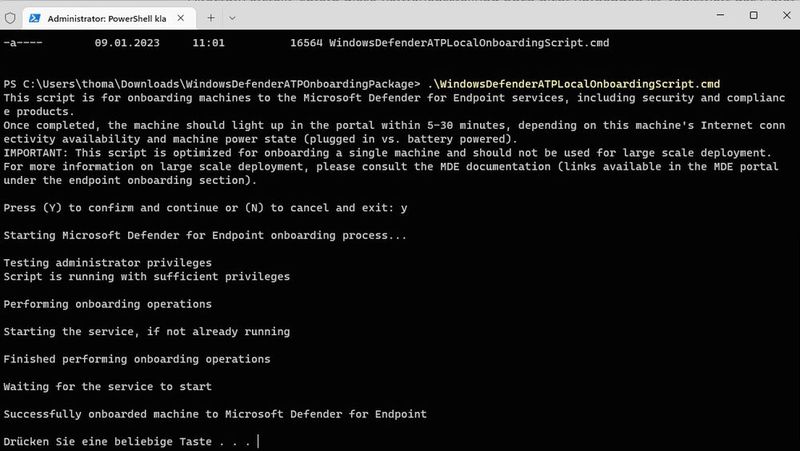800x451 pixels.
Task: Open a new terminal tab
Action: pos(211,17)
